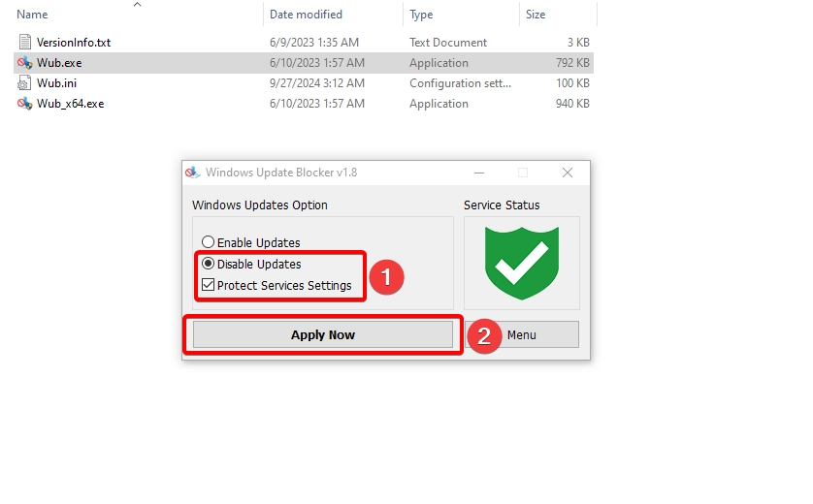The width and height of the screenshot is (813, 504).
Task: Select the Disable Updates radio button
Action: click(208, 264)
